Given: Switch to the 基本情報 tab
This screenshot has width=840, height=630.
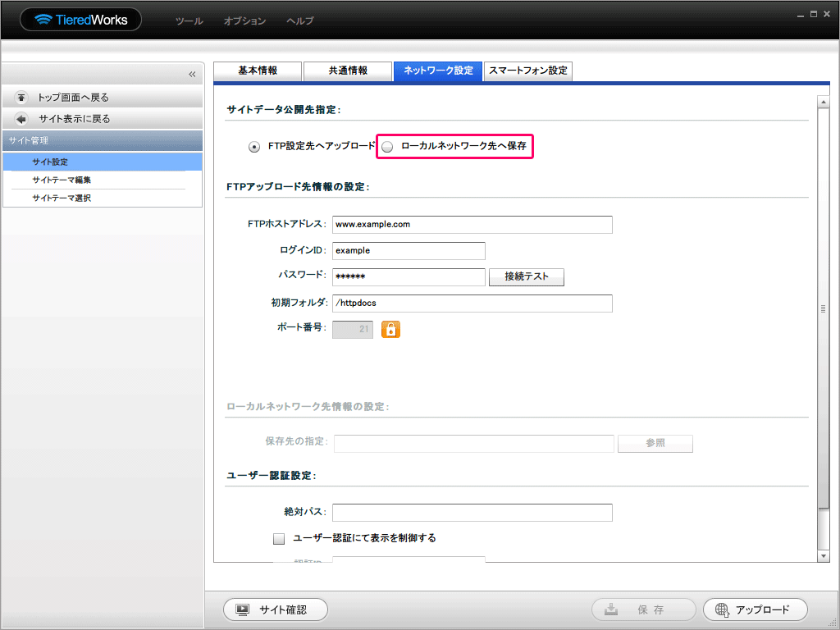Looking at the screenshot, I should [x=258, y=71].
